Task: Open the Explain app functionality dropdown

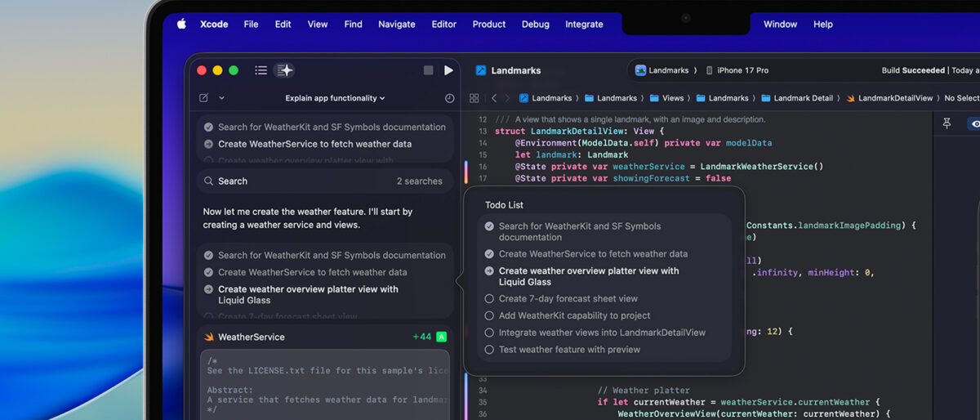Action: click(335, 98)
